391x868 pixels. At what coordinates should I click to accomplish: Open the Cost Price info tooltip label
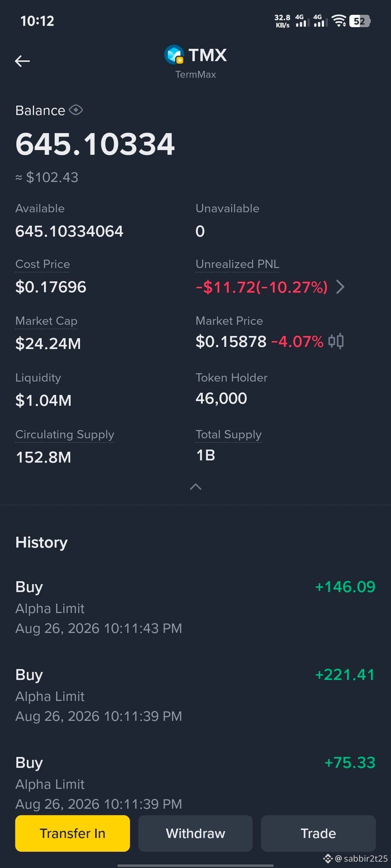[43, 264]
